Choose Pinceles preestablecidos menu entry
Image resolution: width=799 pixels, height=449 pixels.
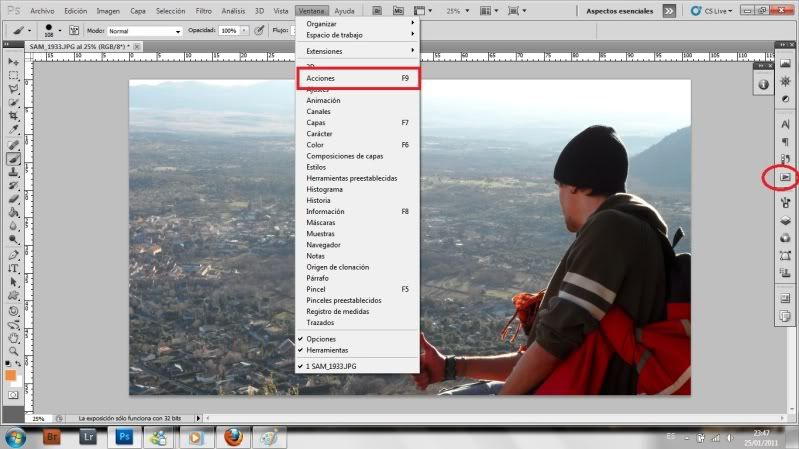[358, 300]
